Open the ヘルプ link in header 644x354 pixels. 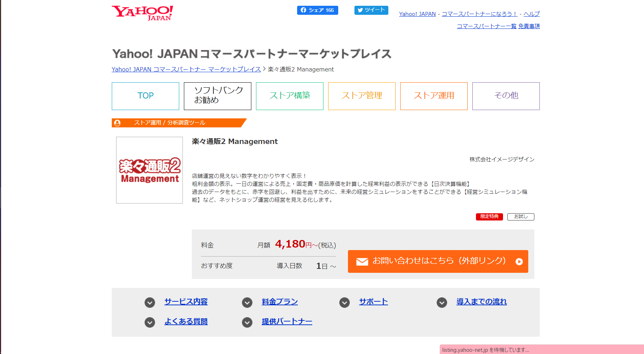pyautogui.click(x=531, y=14)
